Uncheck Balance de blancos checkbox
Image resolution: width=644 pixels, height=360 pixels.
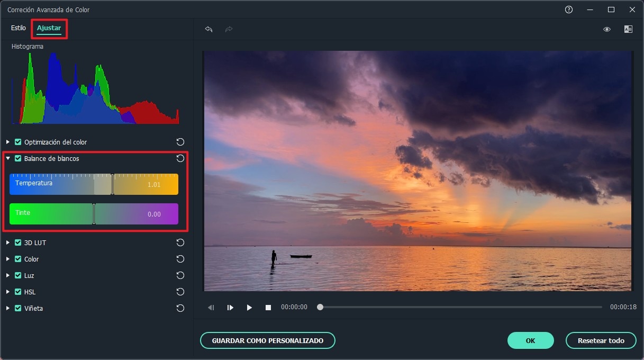[x=19, y=158]
